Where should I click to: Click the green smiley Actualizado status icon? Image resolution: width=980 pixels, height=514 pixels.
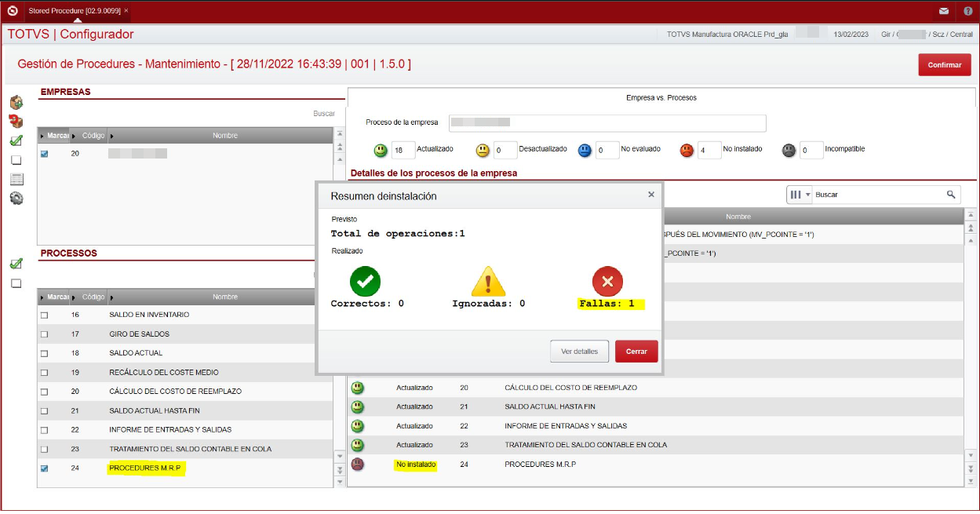pyautogui.click(x=381, y=150)
